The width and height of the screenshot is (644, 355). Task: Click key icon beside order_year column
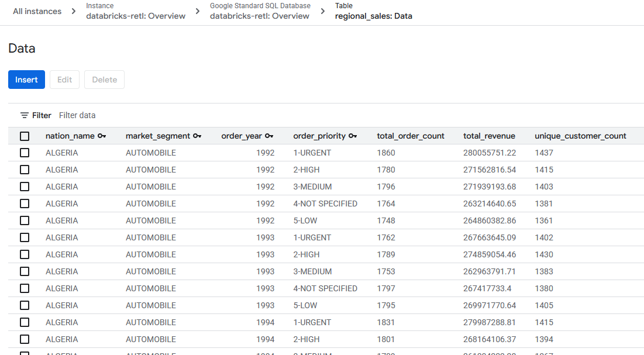(x=269, y=136)
